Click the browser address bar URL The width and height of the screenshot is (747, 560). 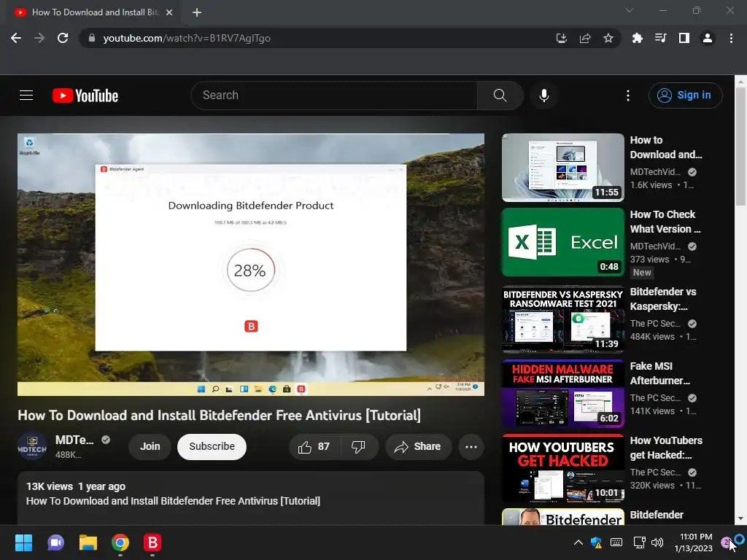pos(187,38)
